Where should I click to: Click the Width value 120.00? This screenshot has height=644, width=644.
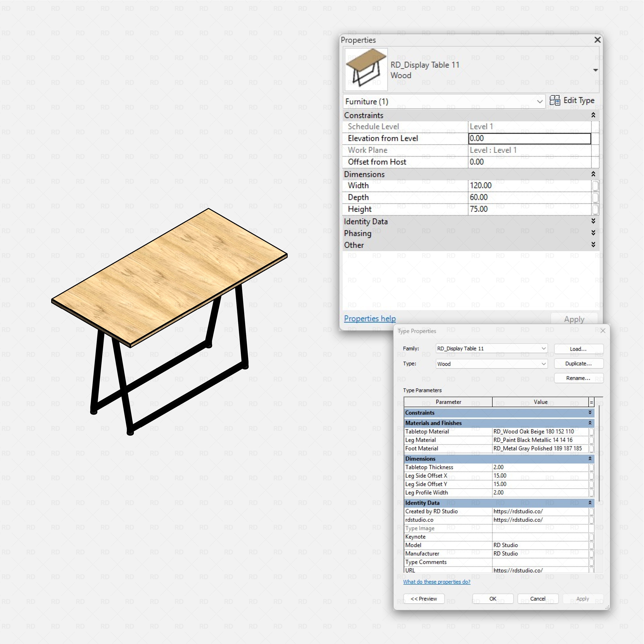530,185
